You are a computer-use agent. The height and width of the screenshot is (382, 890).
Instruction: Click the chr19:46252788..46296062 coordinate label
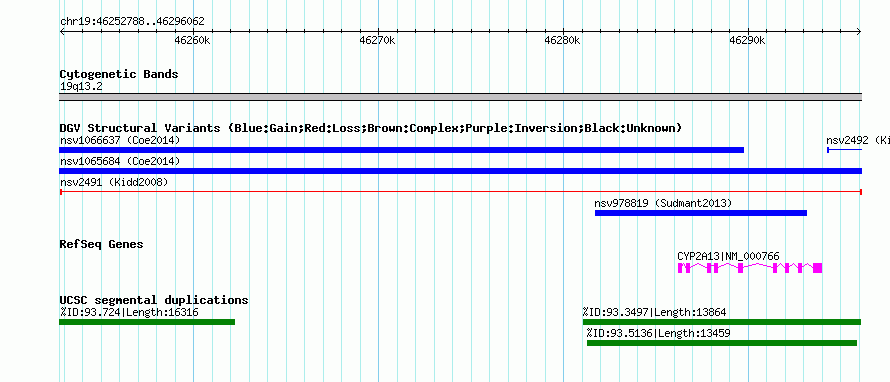tap(132, 22)
